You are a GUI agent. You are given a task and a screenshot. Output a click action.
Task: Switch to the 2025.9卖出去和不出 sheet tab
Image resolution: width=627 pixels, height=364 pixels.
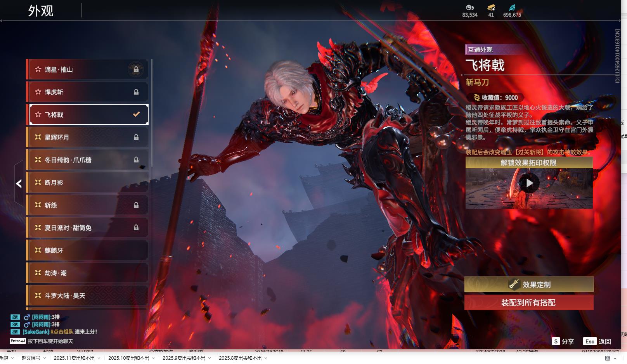pyautogui.click(x=184, y=358)
